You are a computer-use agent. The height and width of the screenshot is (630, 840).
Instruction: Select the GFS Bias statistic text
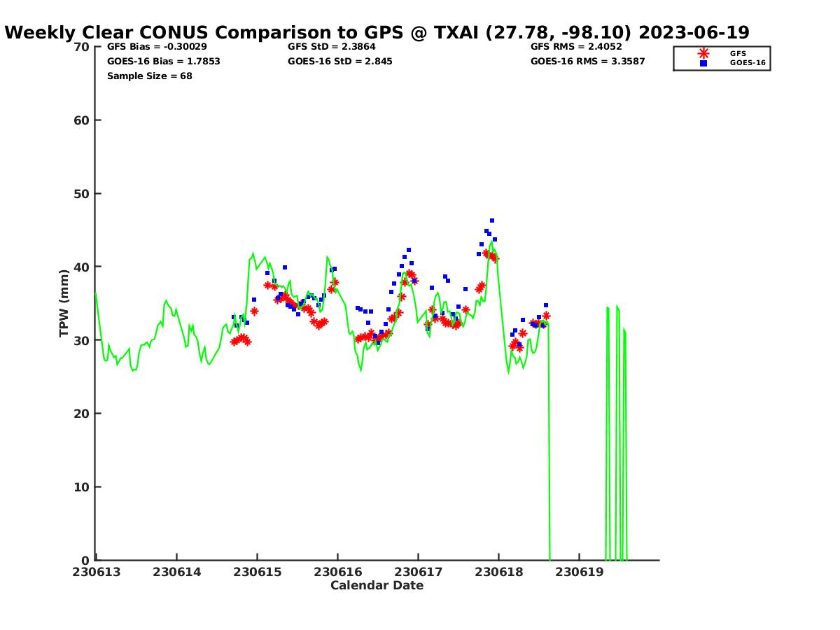[x=157, y=47]
